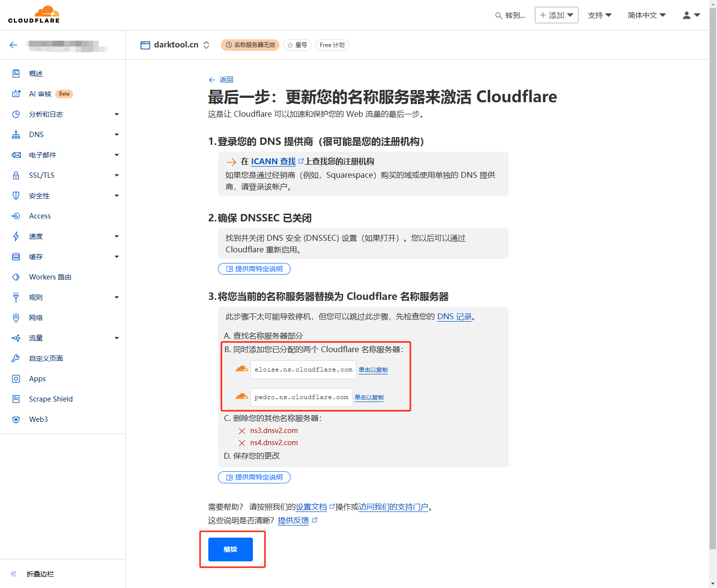717x588 pixels.
Task: Click the 分析和日志 chart icon
Action: (x=16, y=114)
